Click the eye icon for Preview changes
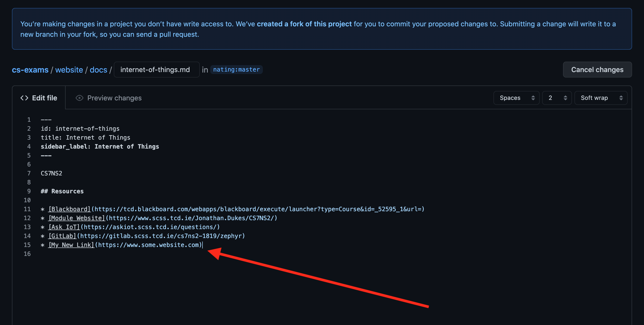 coord(79,98)
